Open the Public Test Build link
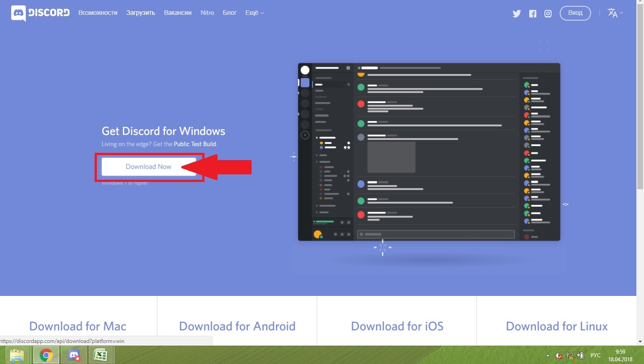 195,144
